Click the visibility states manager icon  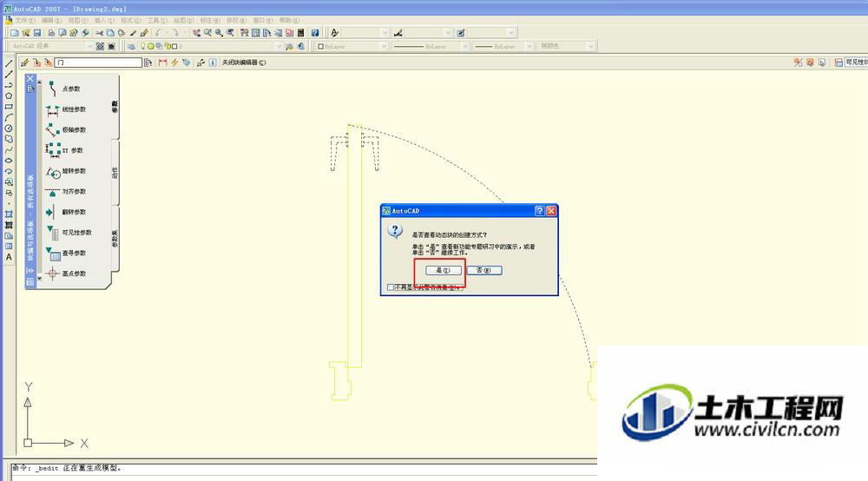(x=838, y=63)
